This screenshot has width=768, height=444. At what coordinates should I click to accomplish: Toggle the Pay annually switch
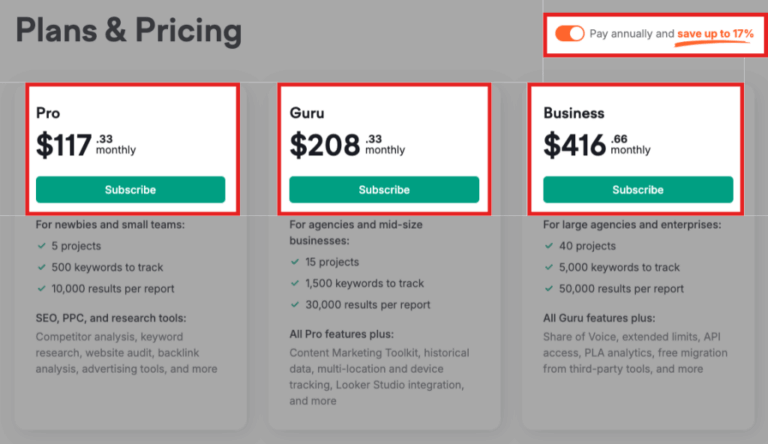(x=570, y=34)
